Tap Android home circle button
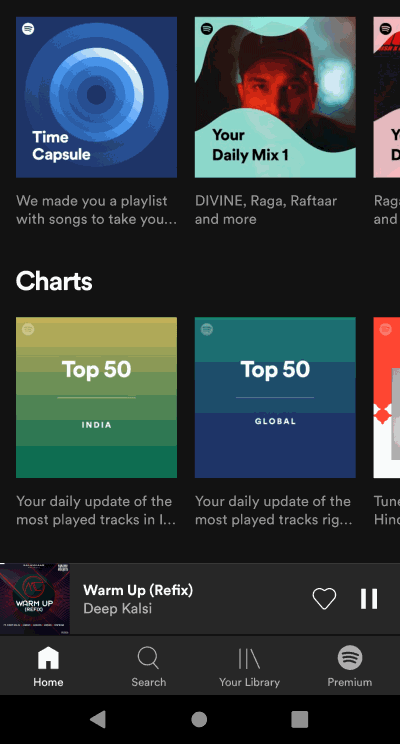The height and width of the screenshot is (744, 400). click(x=199, y=719)
